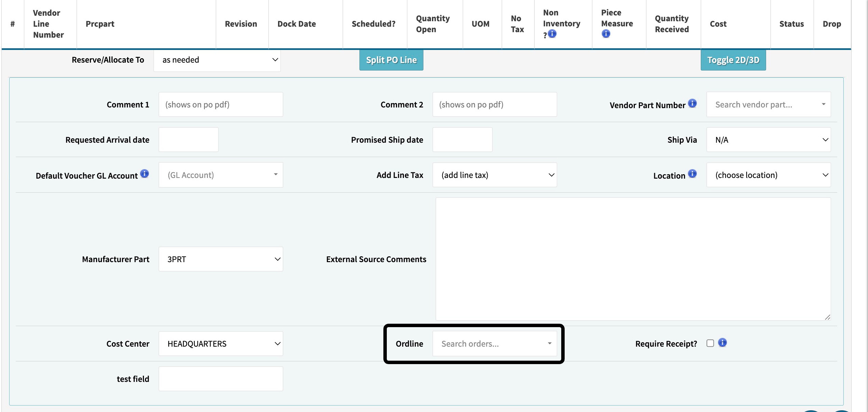Click the Ordline Search orders box
Viewport: 868px width, 412px height.
click(x=495, y=344)
